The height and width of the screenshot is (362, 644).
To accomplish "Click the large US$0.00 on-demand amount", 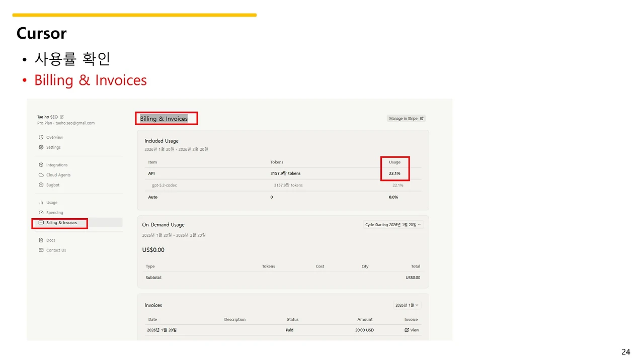I will coord(153,250).
